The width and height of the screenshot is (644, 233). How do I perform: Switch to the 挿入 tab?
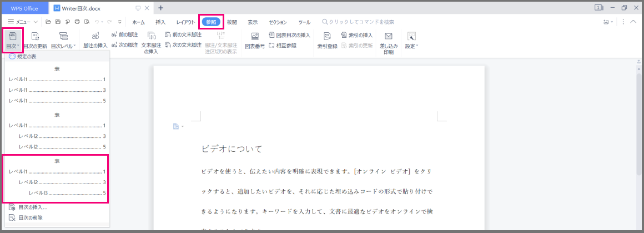point(160,22)
